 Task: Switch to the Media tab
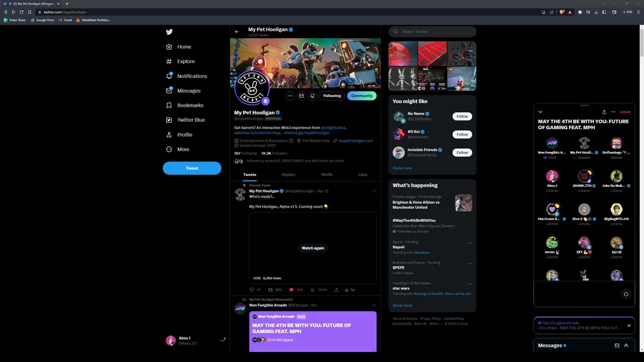327,174
